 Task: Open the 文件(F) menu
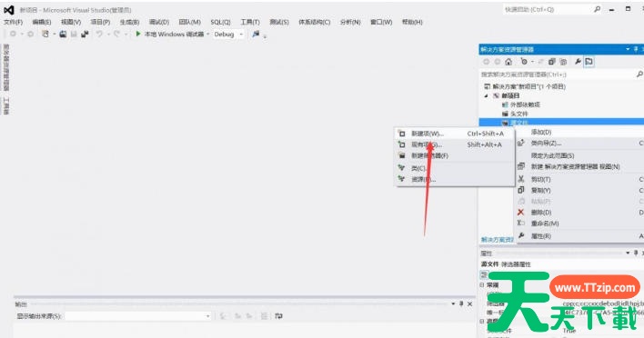click(13, 22)
